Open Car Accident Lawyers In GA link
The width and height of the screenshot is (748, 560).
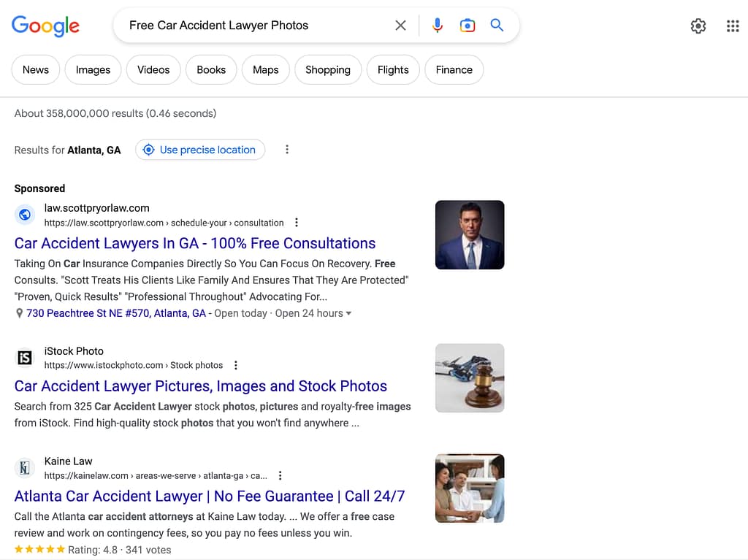coord(194,243)
